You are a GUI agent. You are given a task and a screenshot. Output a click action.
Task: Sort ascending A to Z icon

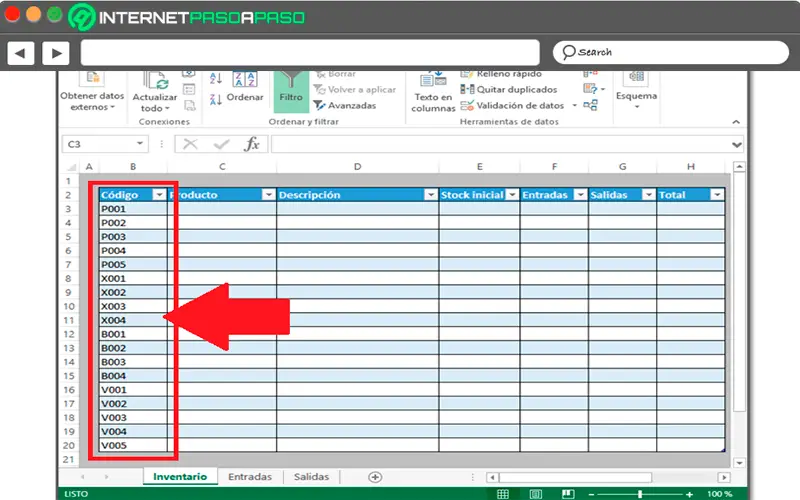216,79
